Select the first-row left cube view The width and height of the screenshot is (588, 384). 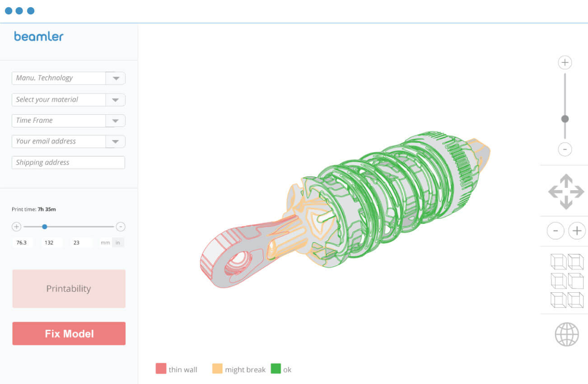[x=559, y=262]
